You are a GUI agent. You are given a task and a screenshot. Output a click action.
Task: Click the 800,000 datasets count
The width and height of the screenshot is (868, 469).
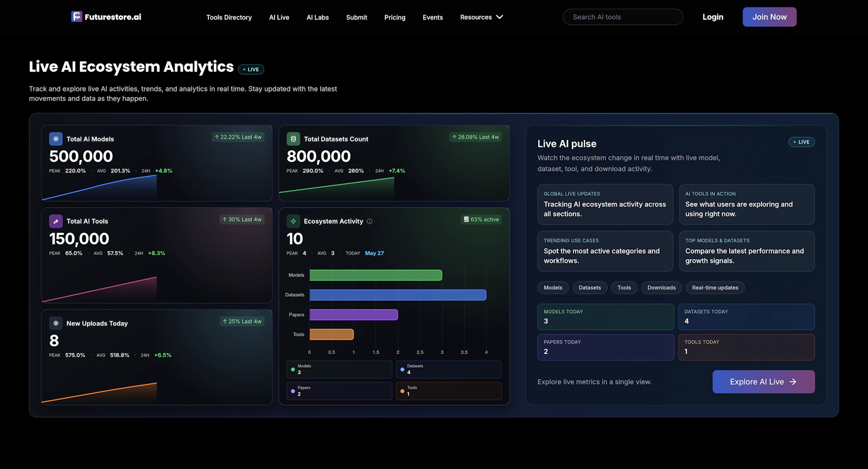(x=318, y=156)
